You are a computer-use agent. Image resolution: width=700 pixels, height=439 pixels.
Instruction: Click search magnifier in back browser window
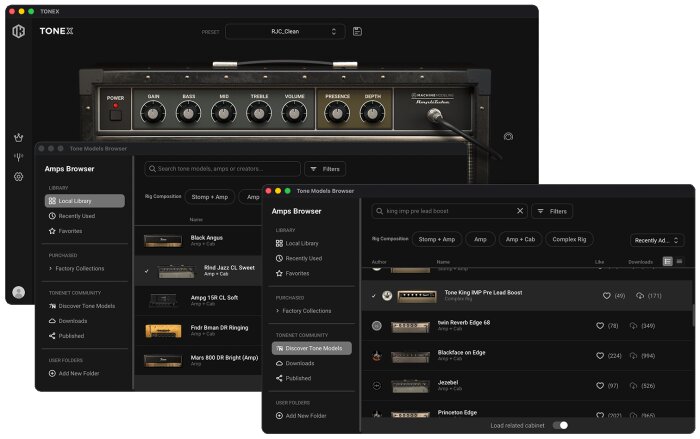[x=152, y=169]
